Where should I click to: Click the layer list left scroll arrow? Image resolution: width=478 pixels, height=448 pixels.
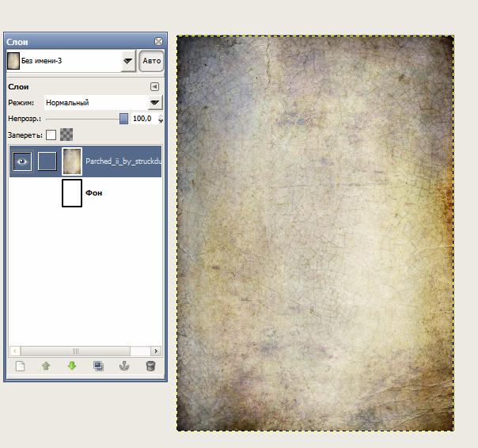[x=15, y=351]
